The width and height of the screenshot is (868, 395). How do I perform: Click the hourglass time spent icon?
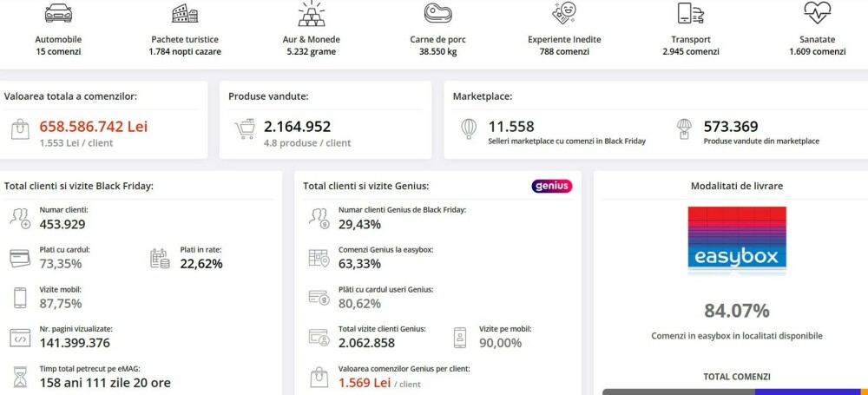tap(20, 377)
